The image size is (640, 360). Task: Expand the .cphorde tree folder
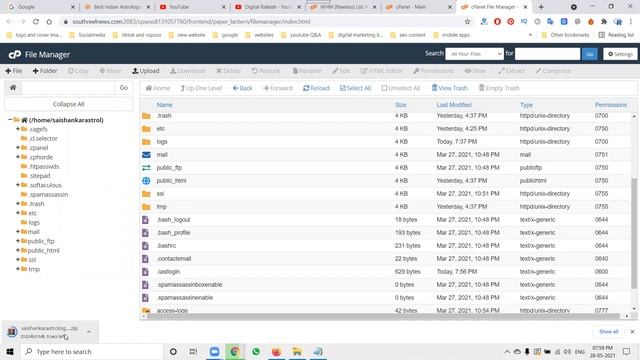[18, 157]
